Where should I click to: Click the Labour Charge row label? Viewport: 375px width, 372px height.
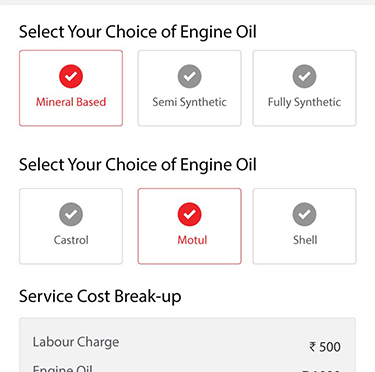point(76,342)
